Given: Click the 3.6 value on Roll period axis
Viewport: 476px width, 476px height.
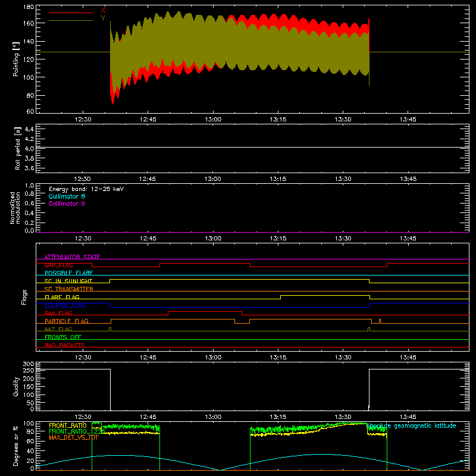Looking at the screenshot, I should pos(29,168).
